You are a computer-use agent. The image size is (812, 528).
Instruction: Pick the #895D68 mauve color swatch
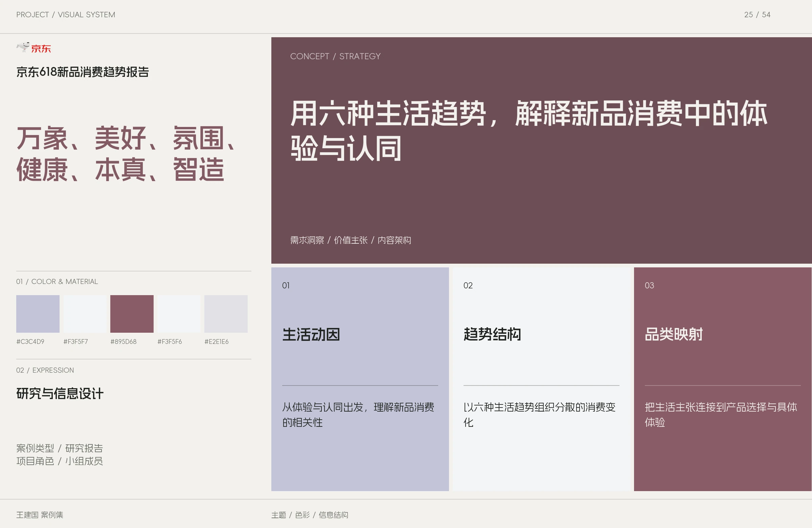click(x=132, y=314)
